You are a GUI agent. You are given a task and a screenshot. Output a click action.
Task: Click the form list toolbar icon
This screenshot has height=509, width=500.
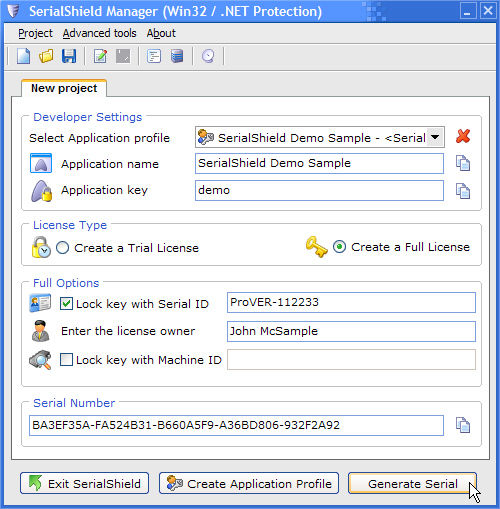click(154, 56)
